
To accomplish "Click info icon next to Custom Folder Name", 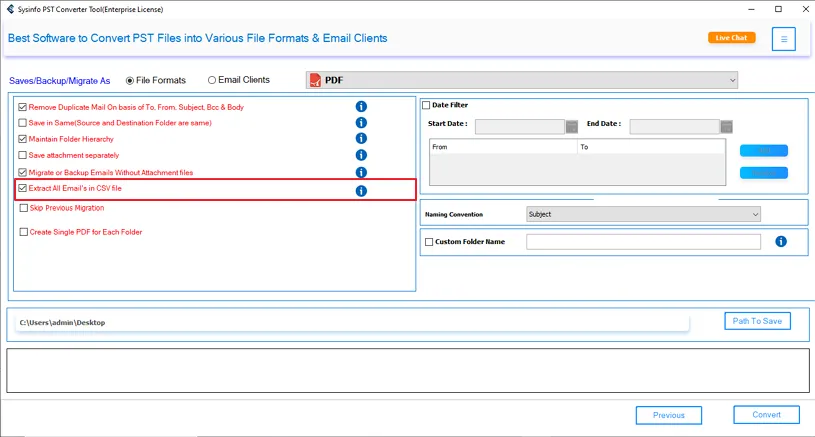I will point(781,242).
